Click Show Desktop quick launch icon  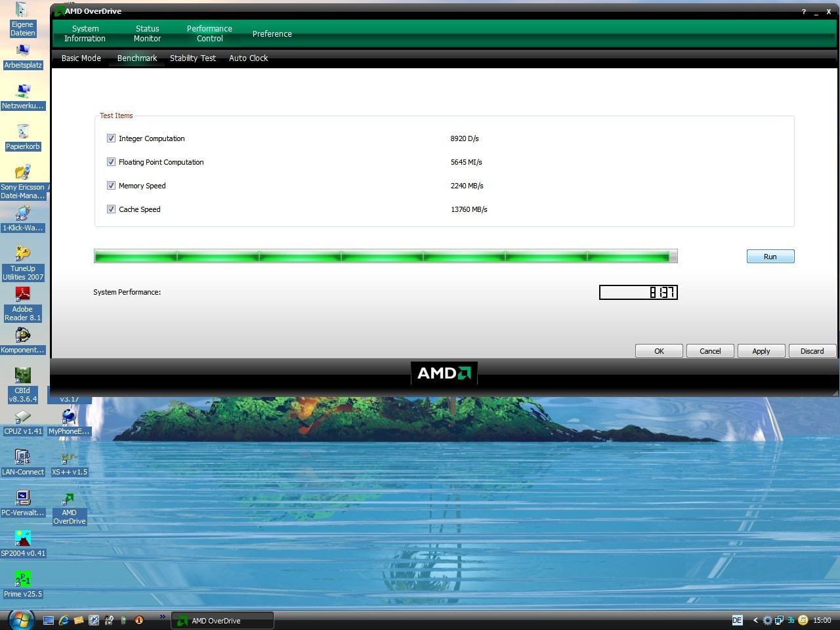49,620
